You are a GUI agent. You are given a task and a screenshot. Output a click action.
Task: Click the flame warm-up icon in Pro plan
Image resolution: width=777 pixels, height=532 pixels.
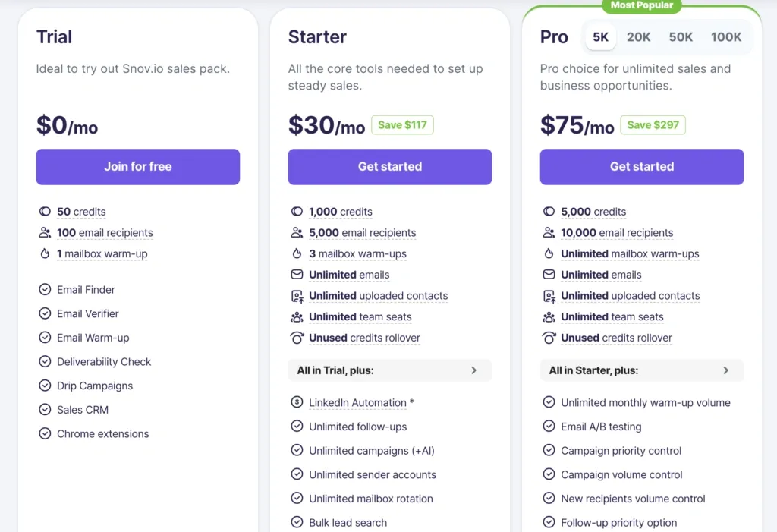click(x=549, y=254)
